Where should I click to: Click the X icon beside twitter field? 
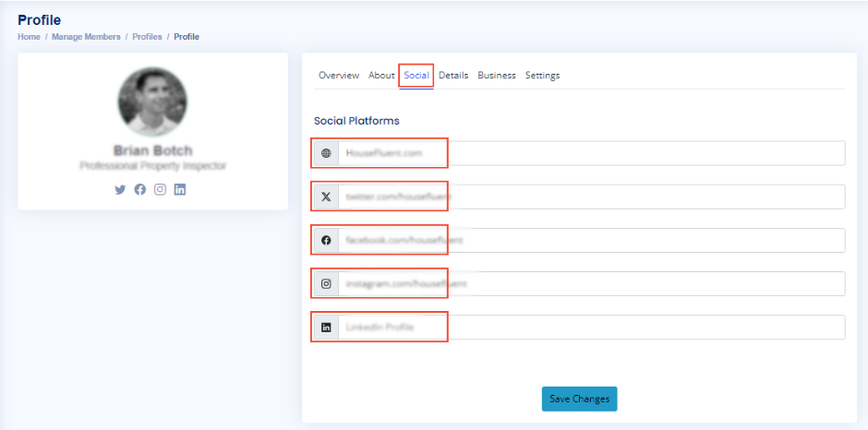(326, 197)
